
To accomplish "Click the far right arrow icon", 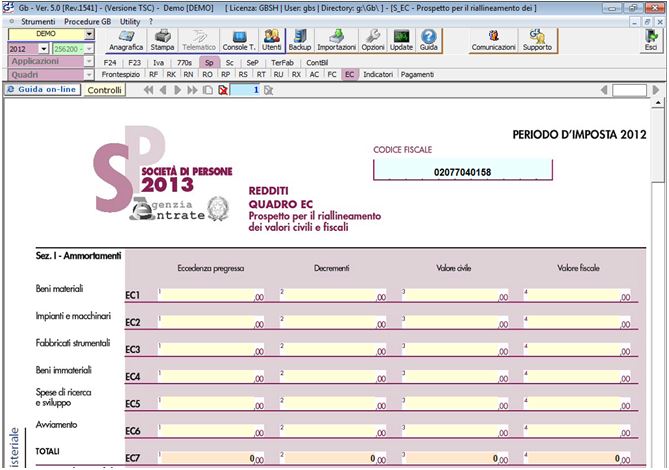I will [656, 90].
